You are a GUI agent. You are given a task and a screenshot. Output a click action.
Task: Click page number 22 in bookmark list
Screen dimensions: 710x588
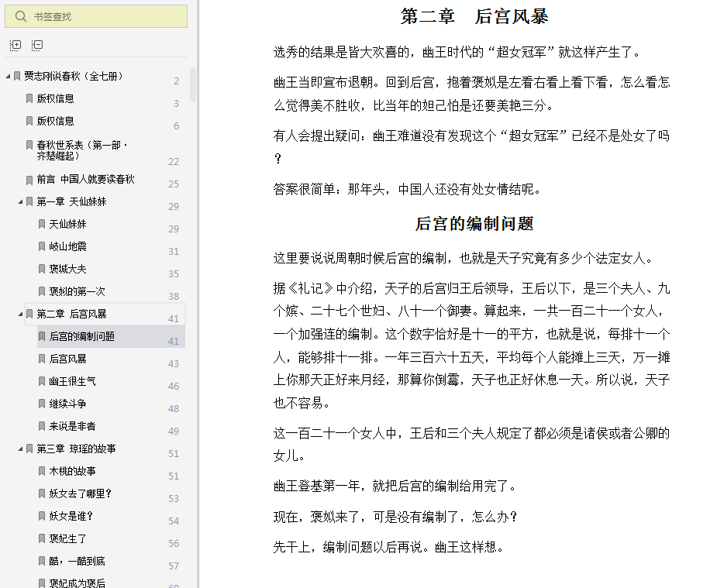tap(174, 162)
